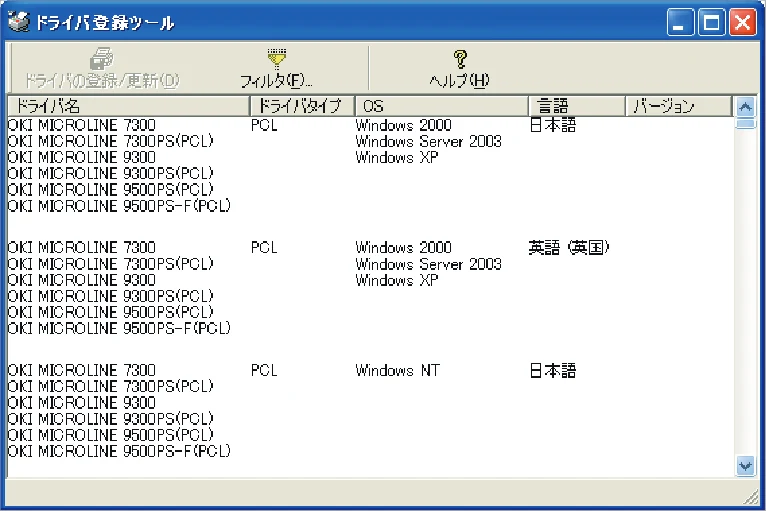Screen dimensions: 766x511
Task: Select PCL type in the 英語 (英国) group
Action: (264, 248)
